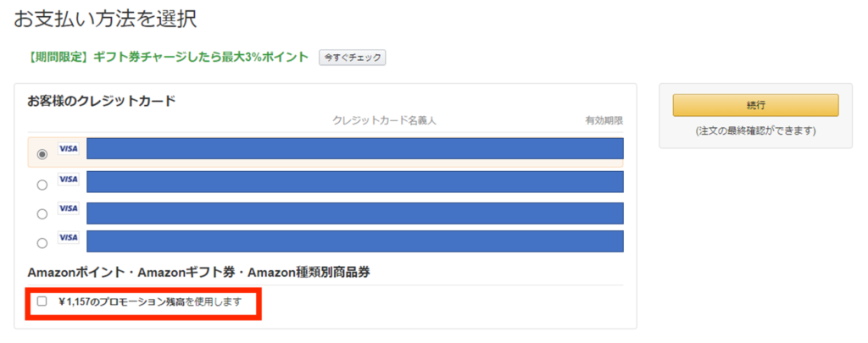Click the VISA logo of the fourth card
Screen dimensions: 868x343
click(x=69, y=237)
